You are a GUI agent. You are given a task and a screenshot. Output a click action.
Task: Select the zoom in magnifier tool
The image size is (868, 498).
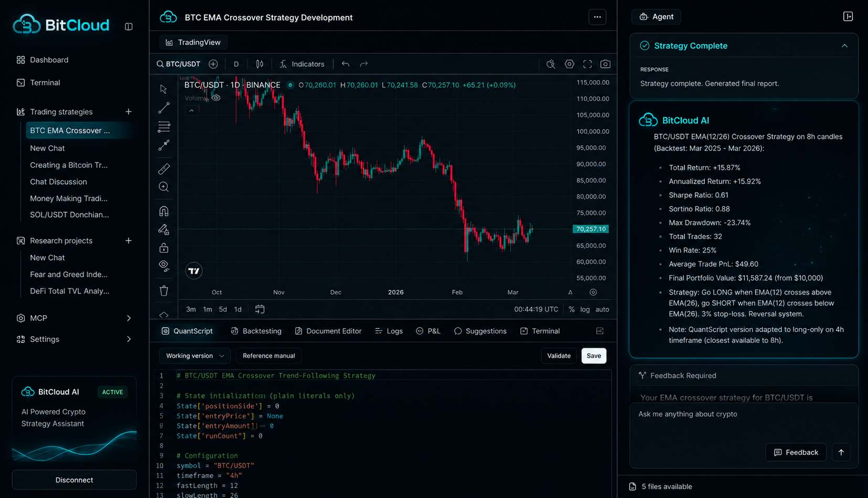(164, 187)
